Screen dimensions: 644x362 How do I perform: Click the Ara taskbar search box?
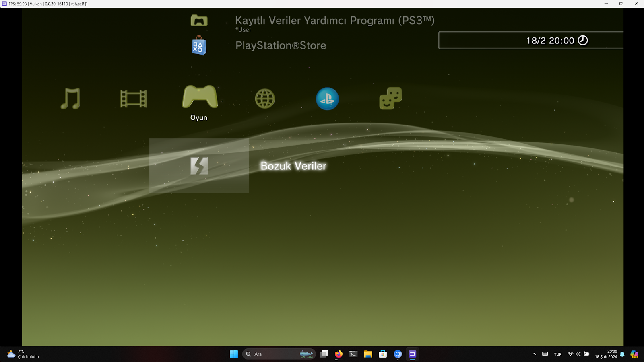[279, 354]
